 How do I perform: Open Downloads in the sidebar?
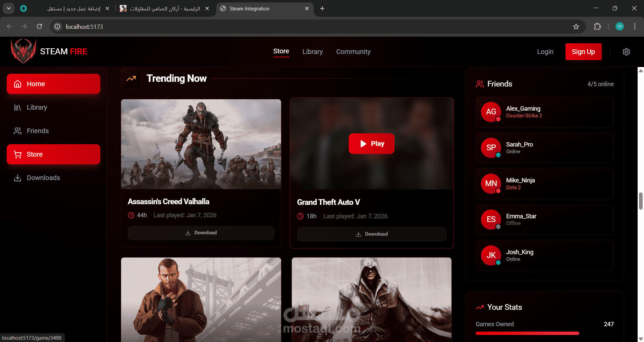pyautogui.click(x=53, y=178)
